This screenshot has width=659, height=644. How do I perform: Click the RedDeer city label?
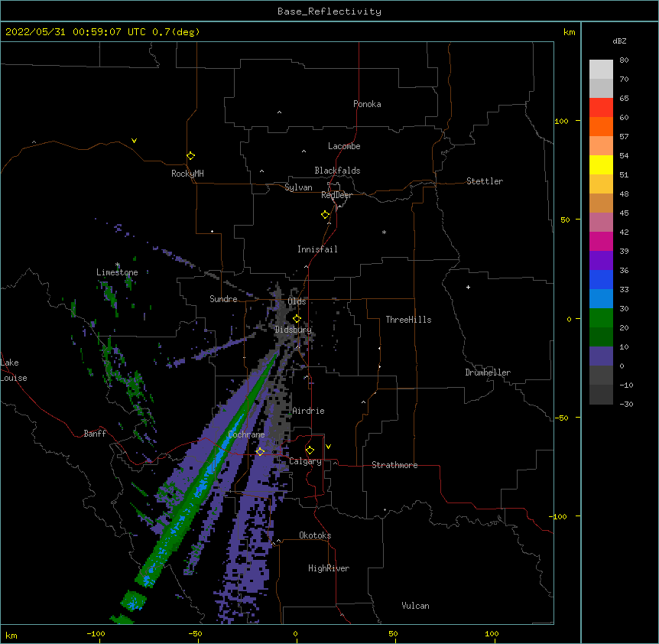pos(336,195)
